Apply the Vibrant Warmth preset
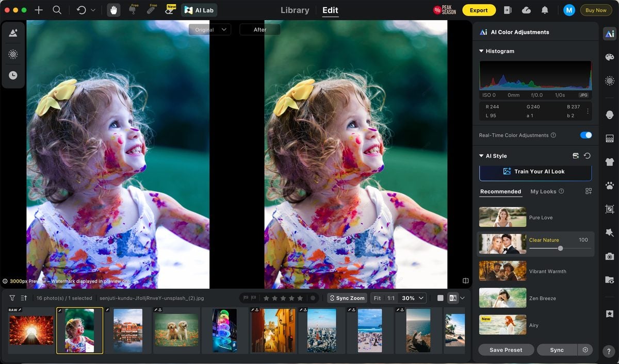 click(x=535, y=271)
